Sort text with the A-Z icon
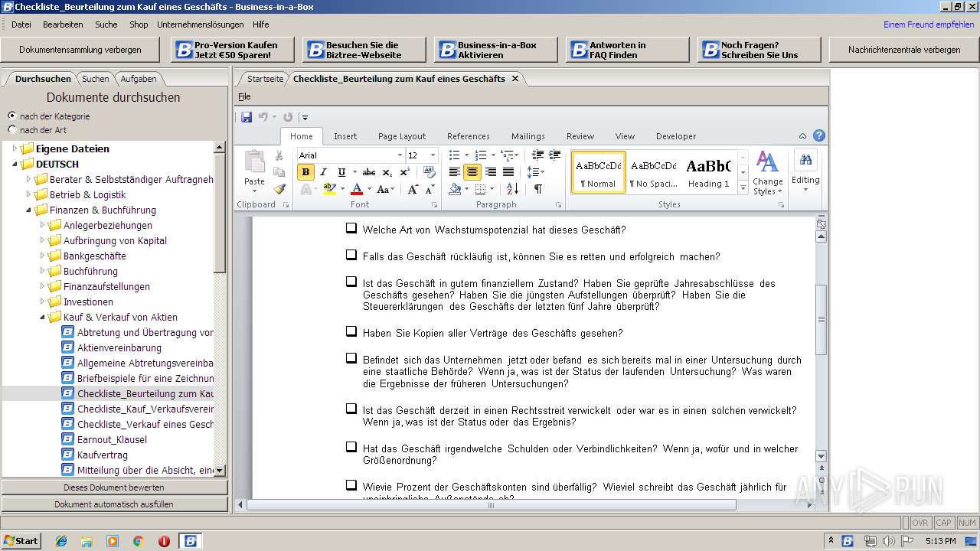This screenshot has width=980, height=551. tap(512, 189)
